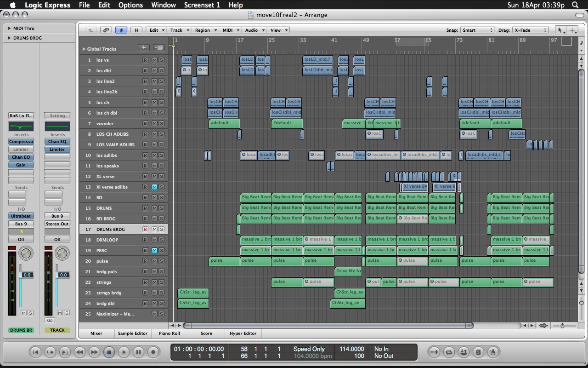Open the Options menu
The width and height of the screenshot is (588, 368).
point(130,5)
